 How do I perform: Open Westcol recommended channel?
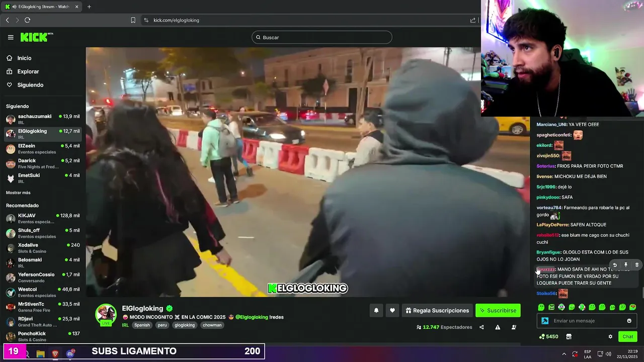pyautogui.click(x=43, y=292)
